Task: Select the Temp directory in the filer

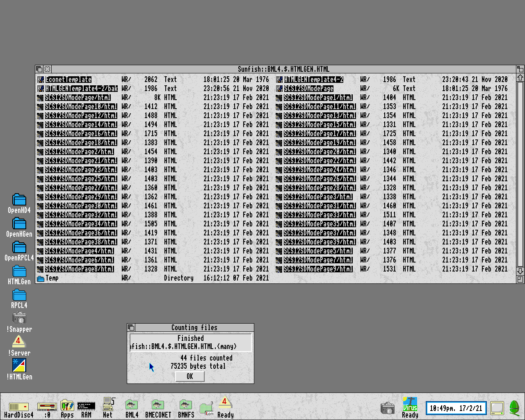Action: (x=52, y=278)
